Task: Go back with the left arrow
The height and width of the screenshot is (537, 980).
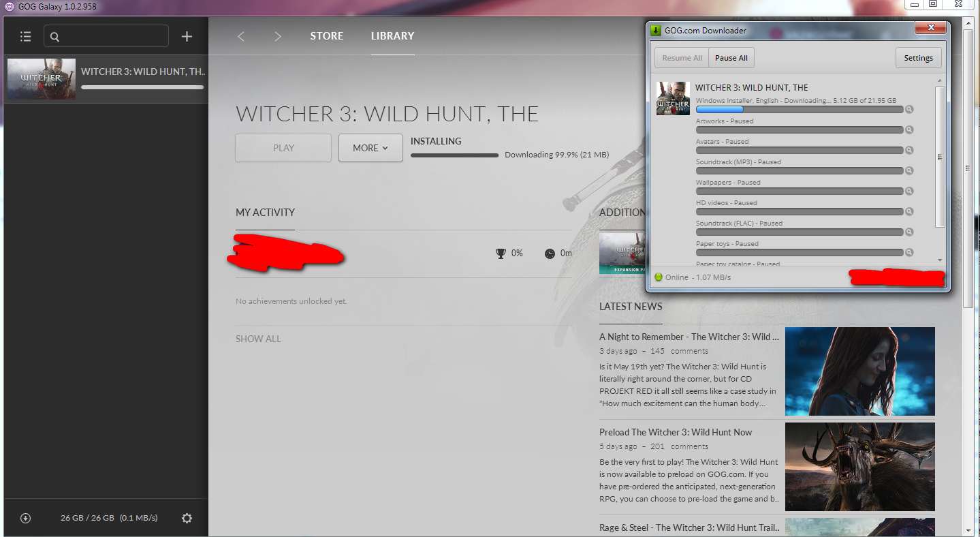Action: [x=240, y=36]
